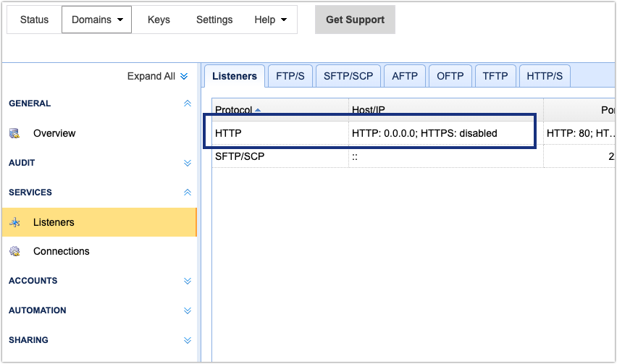Click the Overview icon in sidebar

tap(14, 133)
